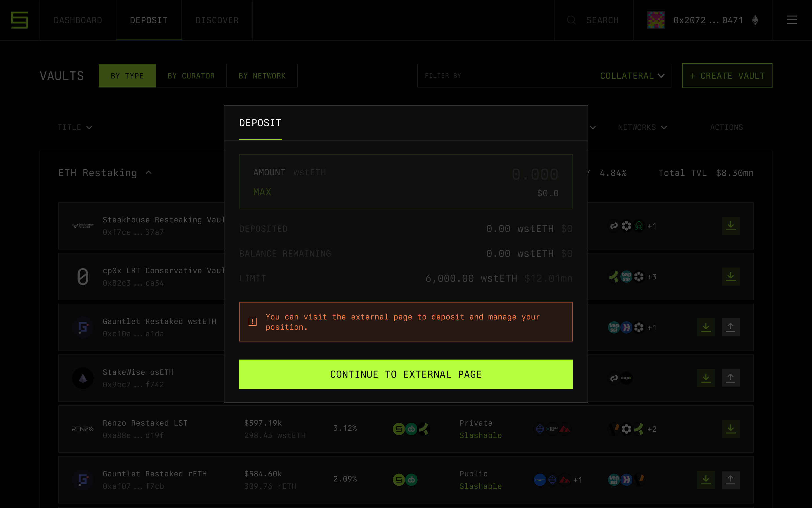This screenshot has width=812, height=508.
Task: Open the hamburger menu icon
Action: [792, 20]
